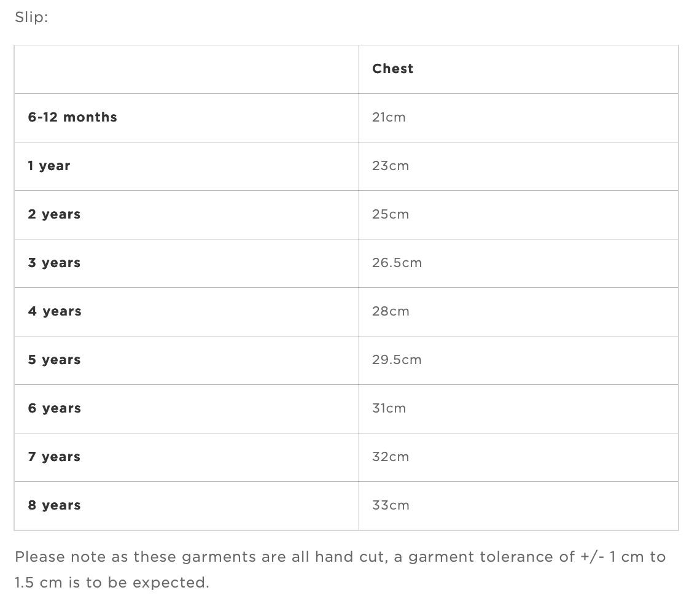Screen dimensions: 700x609
Task: Click the Slip: heading text
Action: pos(31,17)
